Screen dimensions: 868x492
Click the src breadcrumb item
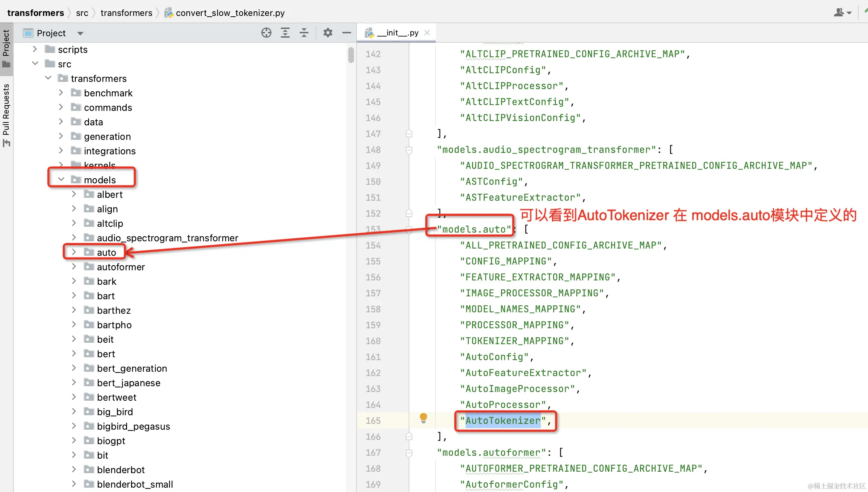[82, 13]
